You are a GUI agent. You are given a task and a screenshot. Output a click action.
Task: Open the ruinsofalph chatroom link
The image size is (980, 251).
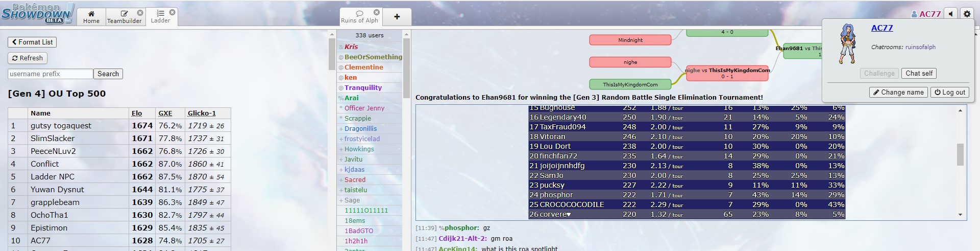(x=920, y=47)
